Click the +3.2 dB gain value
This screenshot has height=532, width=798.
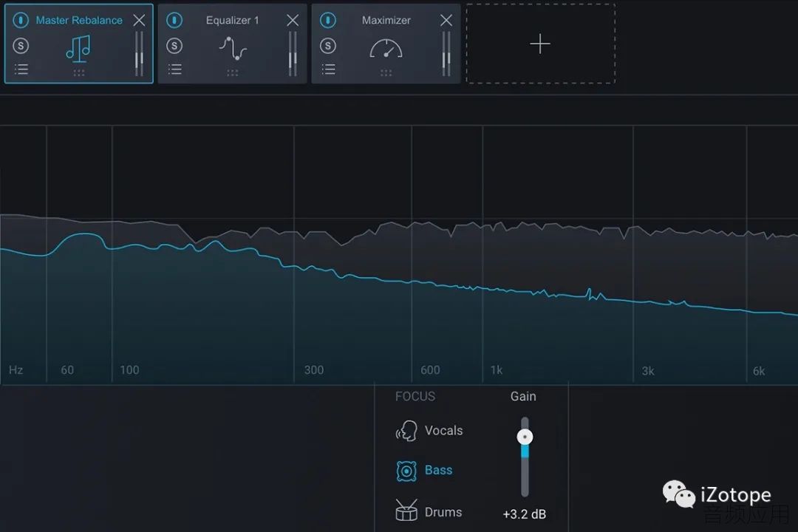click(x=525, y=514)
